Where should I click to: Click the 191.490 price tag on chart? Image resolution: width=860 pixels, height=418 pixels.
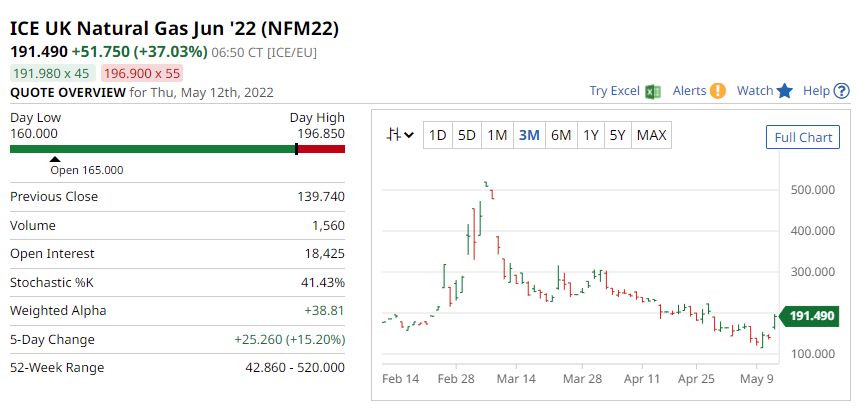pyautogui.click(x=809, y=316)
